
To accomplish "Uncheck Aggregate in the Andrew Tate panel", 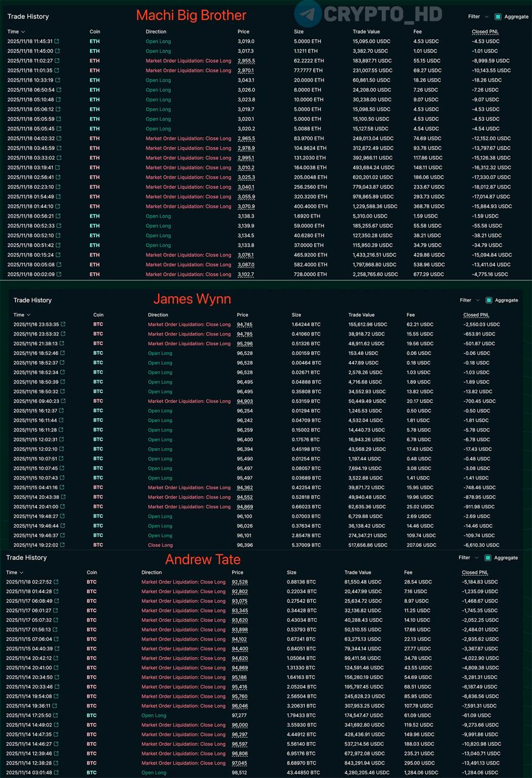I will click(x=488, y=558).
